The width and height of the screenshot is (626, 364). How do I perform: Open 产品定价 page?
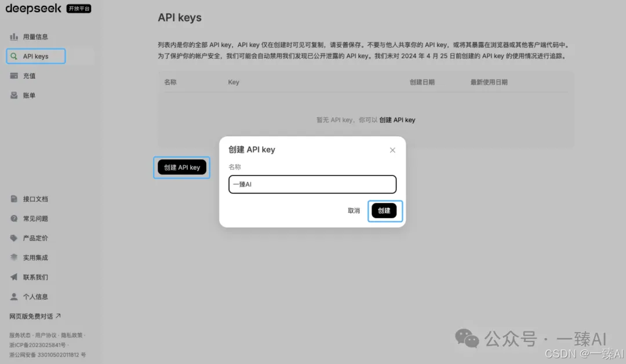(x=35, y=238)
